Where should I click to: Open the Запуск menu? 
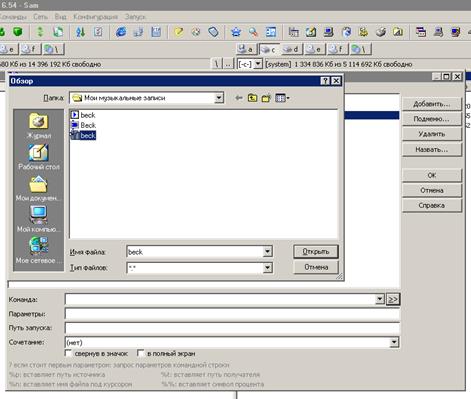click(x=135, y=17)
